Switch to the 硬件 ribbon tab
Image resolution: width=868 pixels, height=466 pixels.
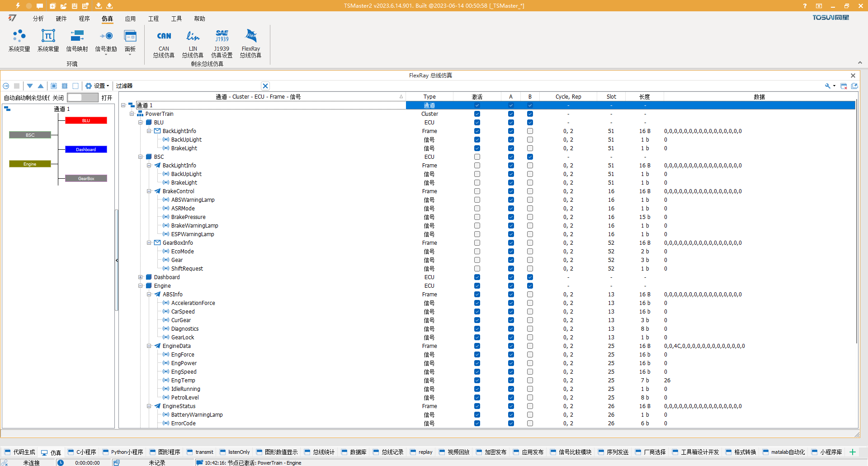(x=61, y=19)
